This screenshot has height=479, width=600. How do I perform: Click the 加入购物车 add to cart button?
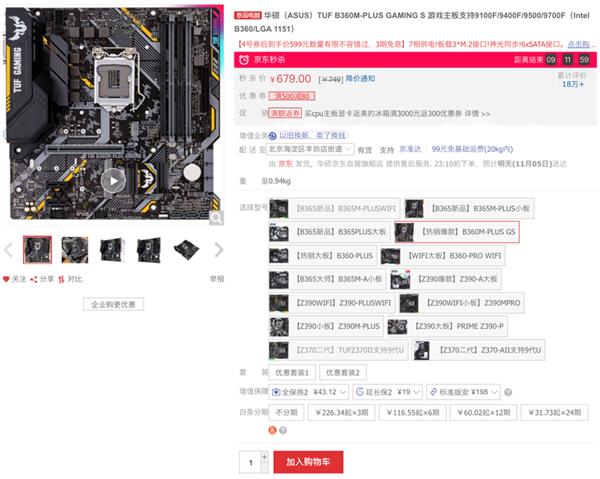click(x=308, y=462)
